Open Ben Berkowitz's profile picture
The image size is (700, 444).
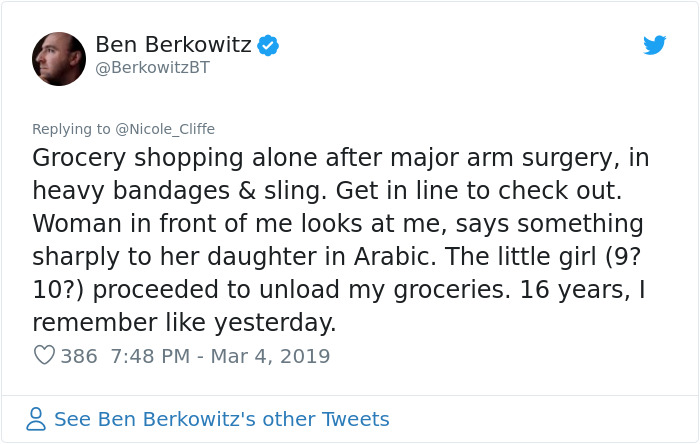[59, 59]
